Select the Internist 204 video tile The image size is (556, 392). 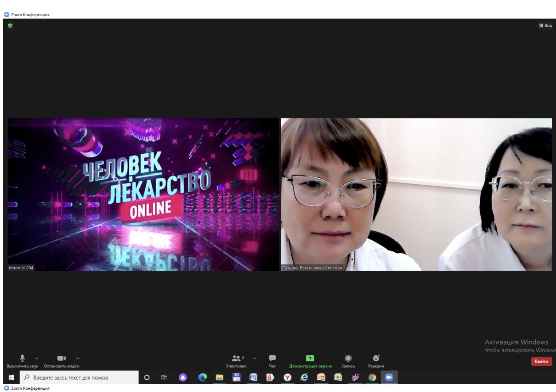point(143,195)
